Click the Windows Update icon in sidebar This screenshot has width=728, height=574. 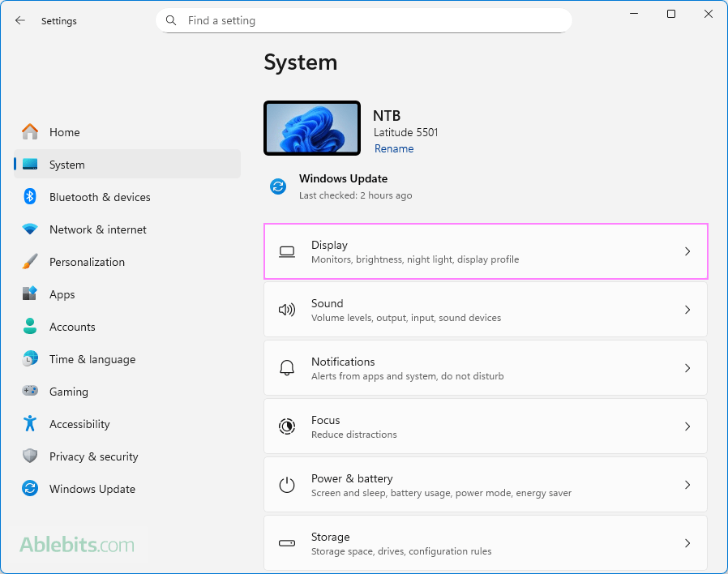pos(30,488)
